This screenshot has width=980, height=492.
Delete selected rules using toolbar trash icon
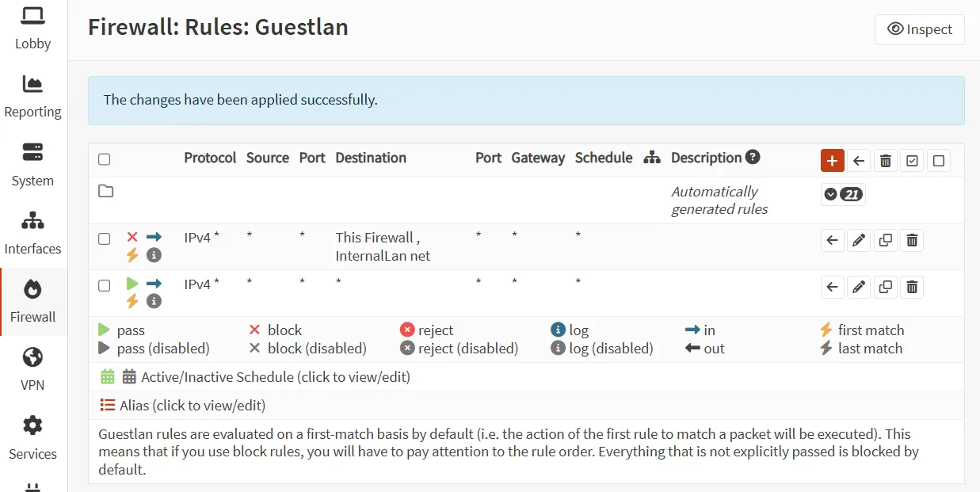click(x=885, y=160)
